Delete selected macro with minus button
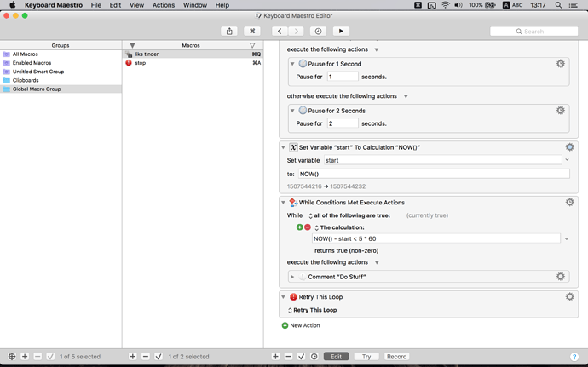Viewport: 588px width, 367px height. coord(146,357)
